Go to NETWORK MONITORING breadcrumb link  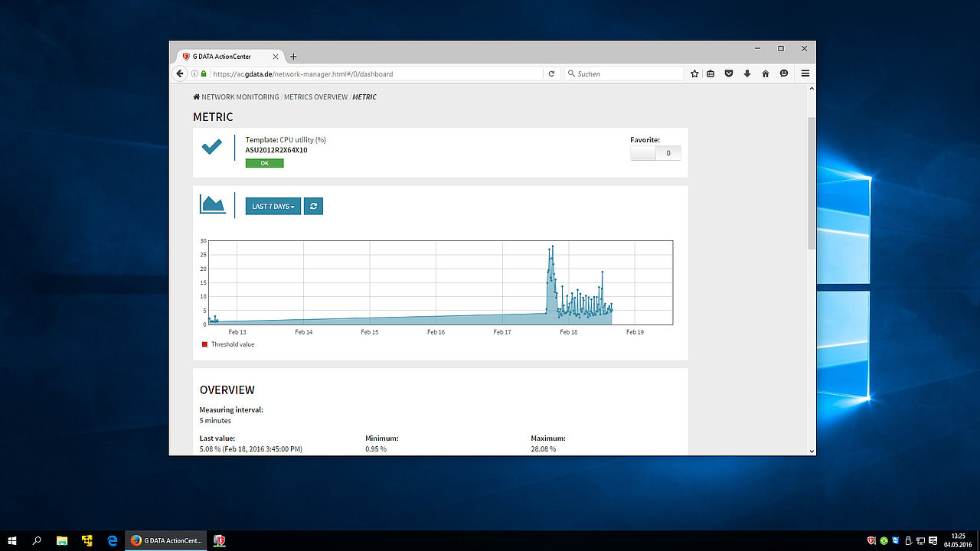click(x=240, y=97)
